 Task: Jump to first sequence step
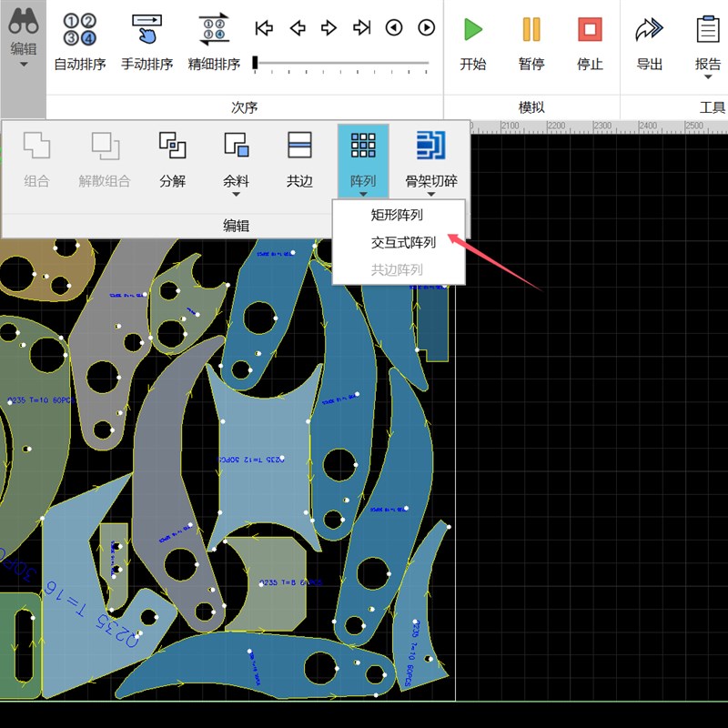point(264,28)
